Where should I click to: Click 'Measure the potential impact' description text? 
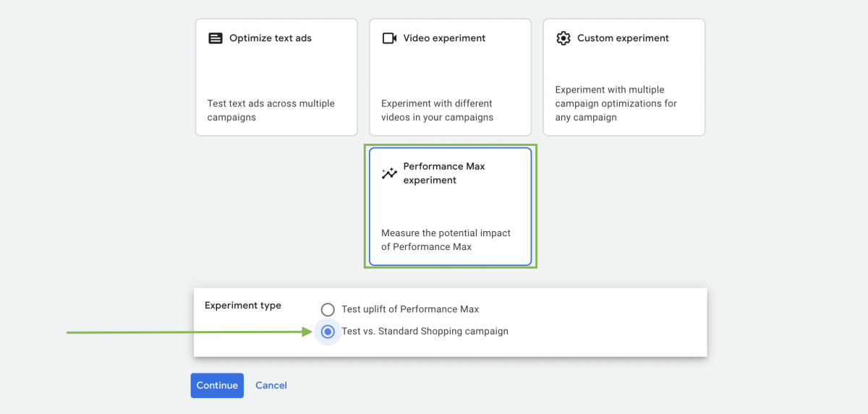[x=446, y=240]
